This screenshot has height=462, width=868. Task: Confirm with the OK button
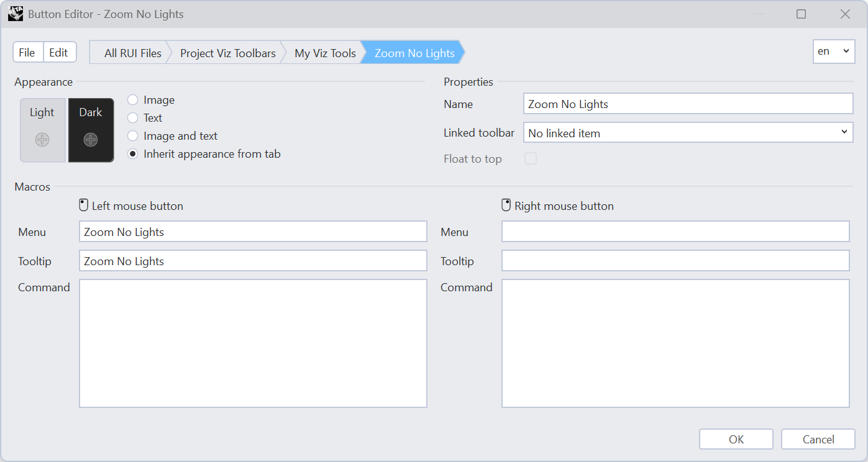coord(736,439)
